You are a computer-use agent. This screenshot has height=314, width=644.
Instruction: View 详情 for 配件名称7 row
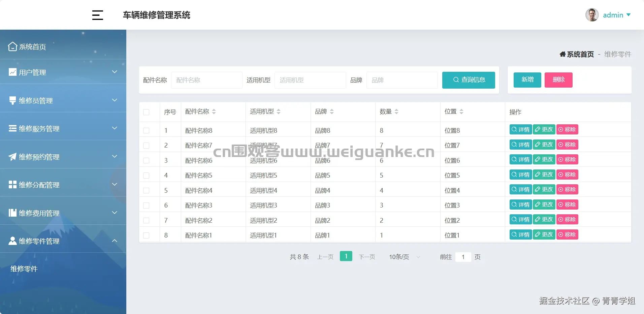click(x=521, y=145)
